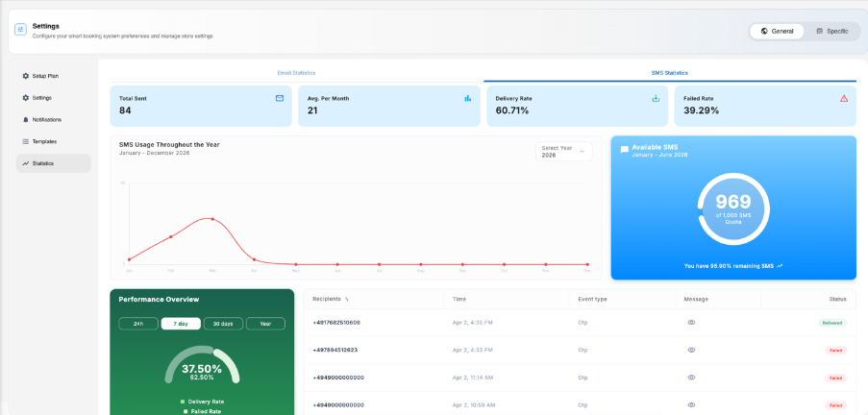Select the 24h performance range
Screen dimensions: 868x415
(138, 324)
